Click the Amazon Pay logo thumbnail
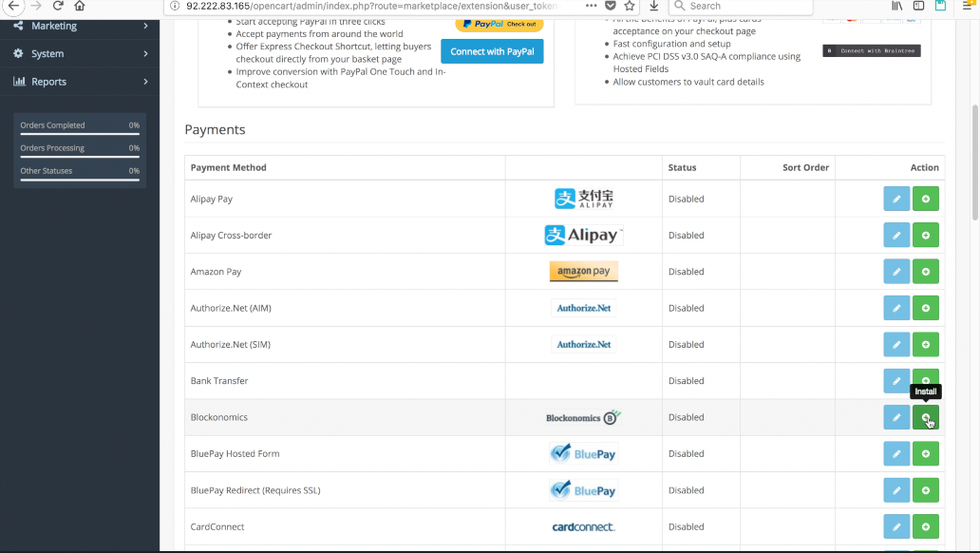 pos(584,271)
